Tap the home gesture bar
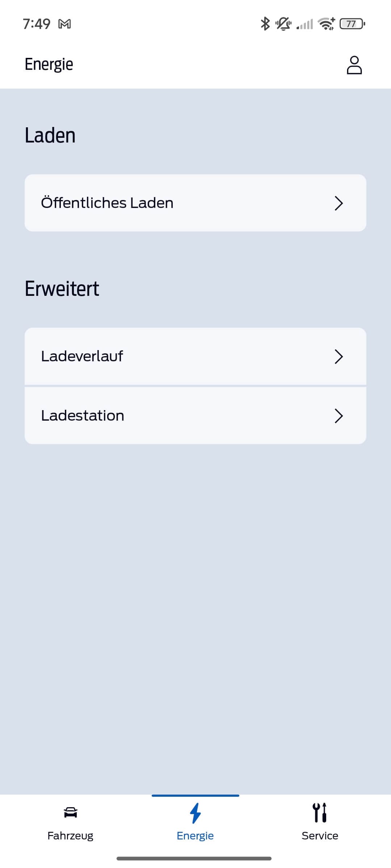This screenshot has height=868, width=391. 194,858
